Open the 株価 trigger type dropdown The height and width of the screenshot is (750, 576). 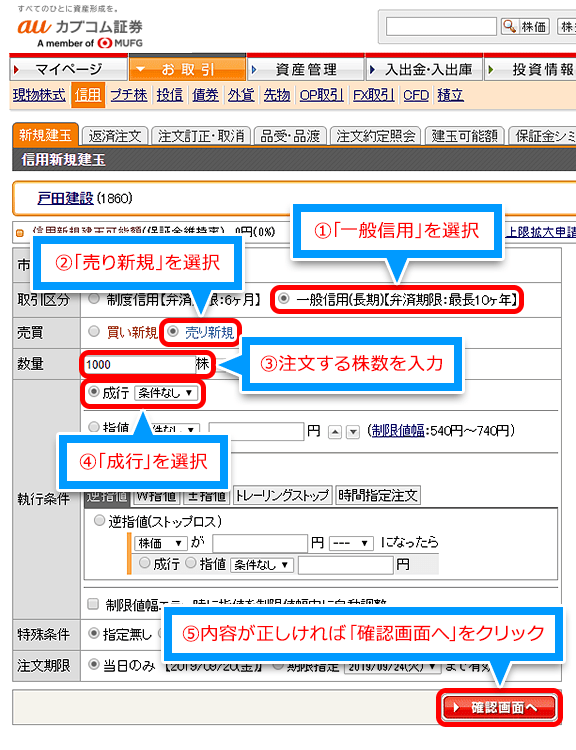click(x=160, y=543)
